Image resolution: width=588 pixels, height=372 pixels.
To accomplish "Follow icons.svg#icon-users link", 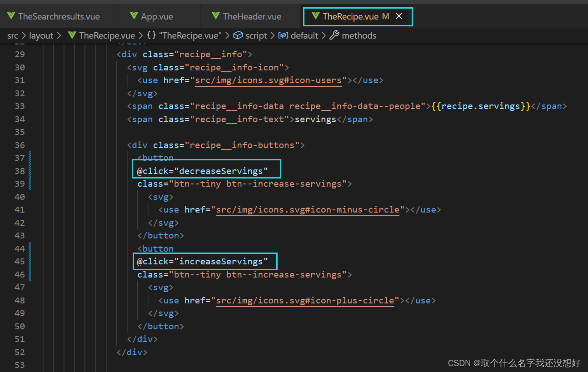I will coord(268,80).
